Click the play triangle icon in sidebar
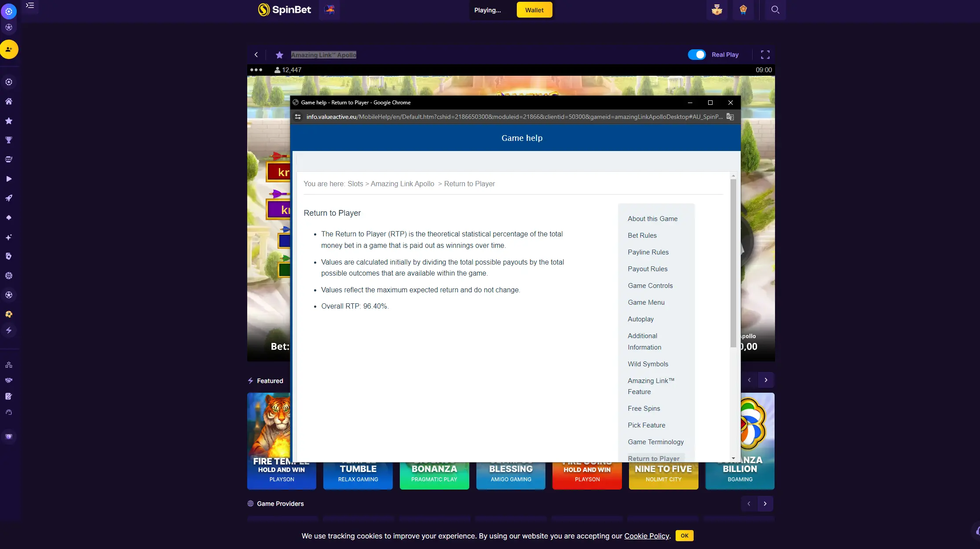The height and width of the screenshot is (549, 980). point(9,179)
